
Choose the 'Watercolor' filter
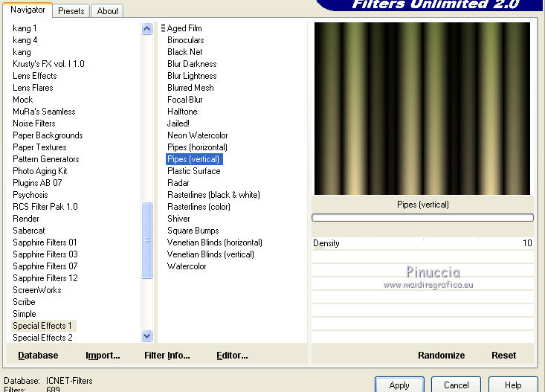point(187,266)
